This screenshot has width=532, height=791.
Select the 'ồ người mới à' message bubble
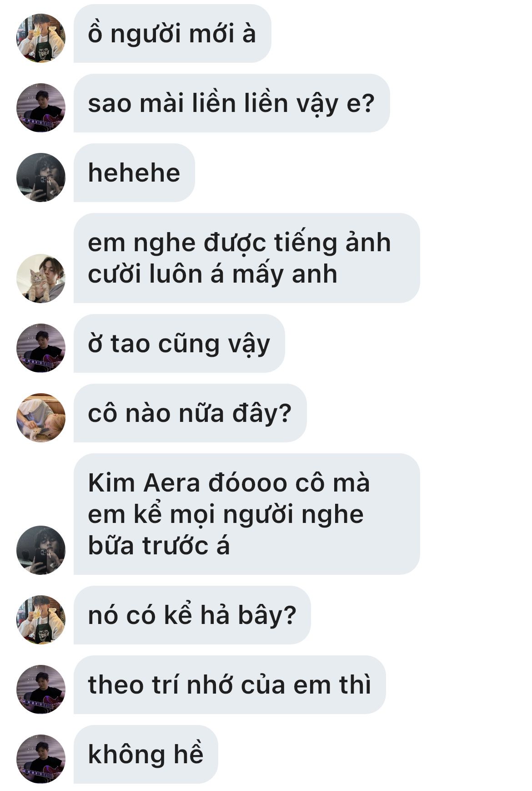pyautogui.click(x=172, y=34)
